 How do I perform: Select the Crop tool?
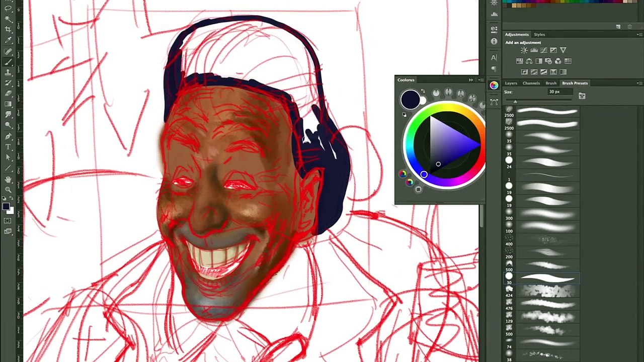(8, 30)
